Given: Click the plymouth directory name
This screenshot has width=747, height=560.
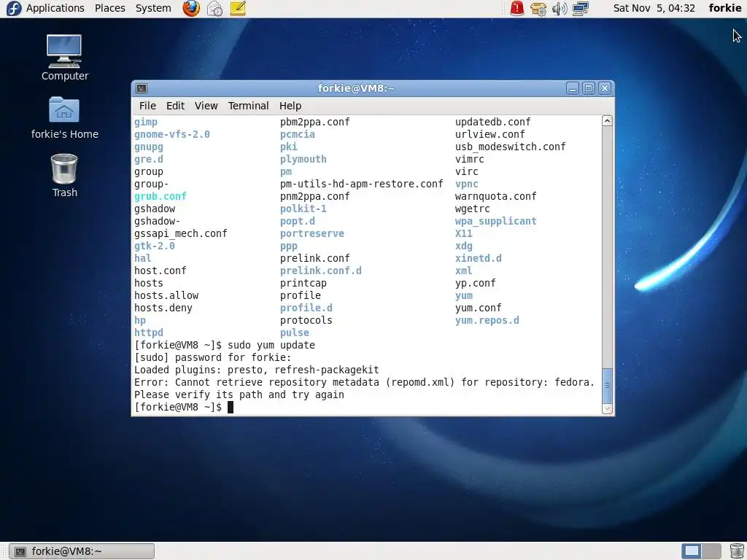Looking at the screenshot, I should pyautogui.click(x=303, y=159).
